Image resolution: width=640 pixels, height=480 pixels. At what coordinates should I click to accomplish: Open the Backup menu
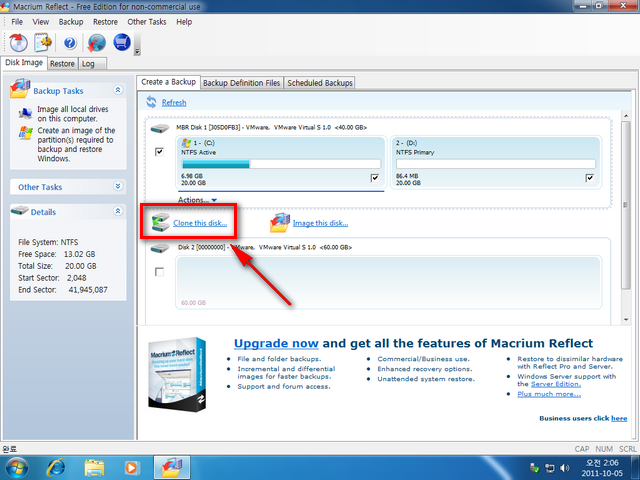(71, 22)
